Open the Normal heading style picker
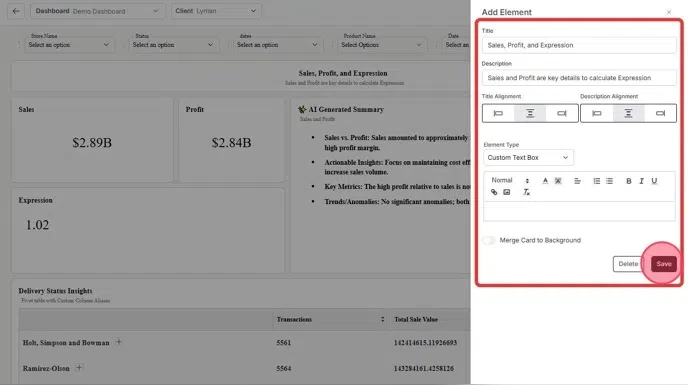The image size is (688, 385). pyautogui.click(x=510, y=180)
